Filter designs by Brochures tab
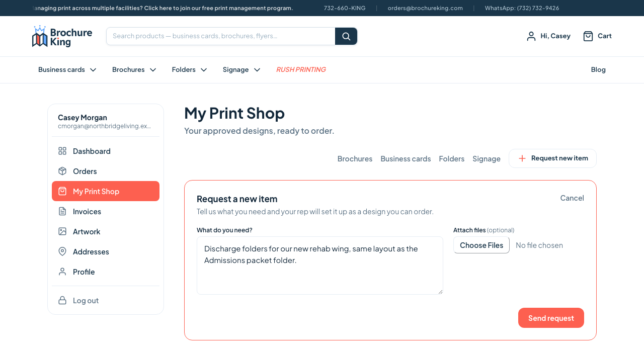Screen dimensions: 644x352 click(x=355, y=158)
